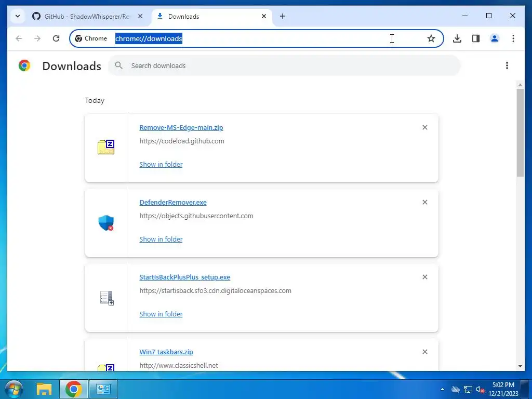Click the DefenderRemover shield icon
Screen dimensions: 532x399
106,223
